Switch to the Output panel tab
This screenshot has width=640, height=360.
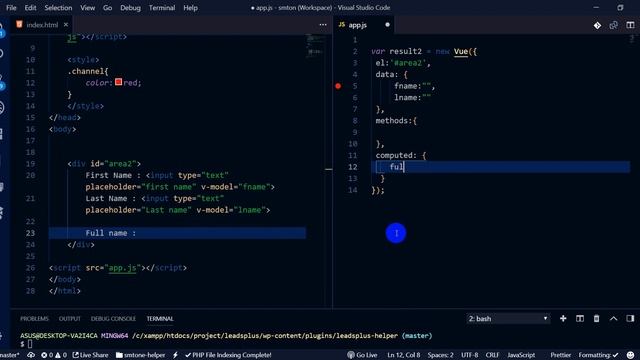click(x=70, y=319)
